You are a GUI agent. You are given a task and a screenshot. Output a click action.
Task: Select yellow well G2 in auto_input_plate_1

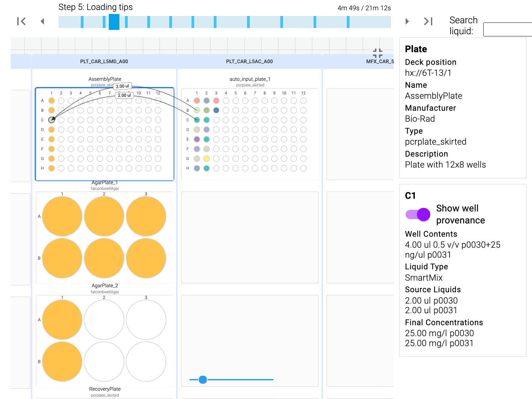pos(206,159)
